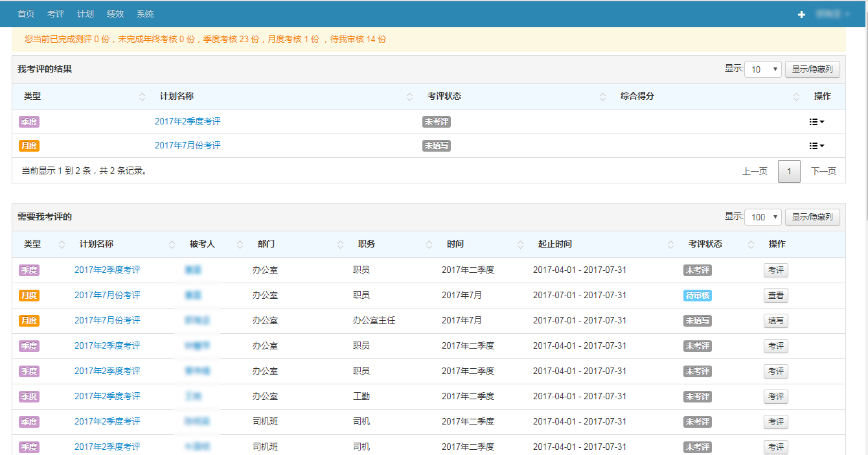Open the operations list icon in the 季度 row
The width and height of the screenshot is (868, 455).
[817, 121]
